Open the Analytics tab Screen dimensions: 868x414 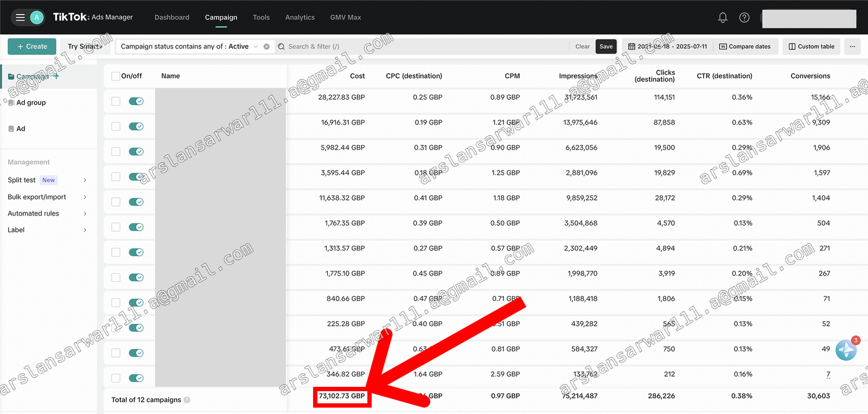pyautogui.click(x=300, y=17)
